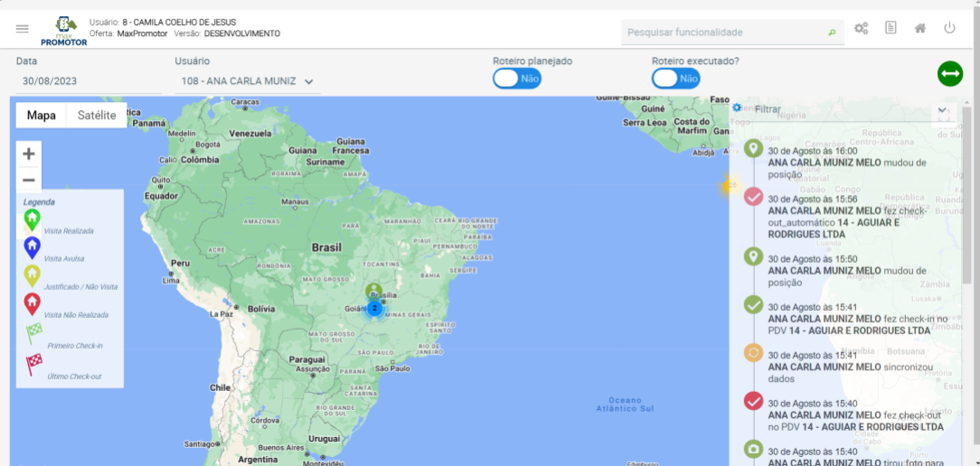The width and height of the screenshot is (980, 466).
Task: Click the MaxPromotor logo
Action: point(64,32)
